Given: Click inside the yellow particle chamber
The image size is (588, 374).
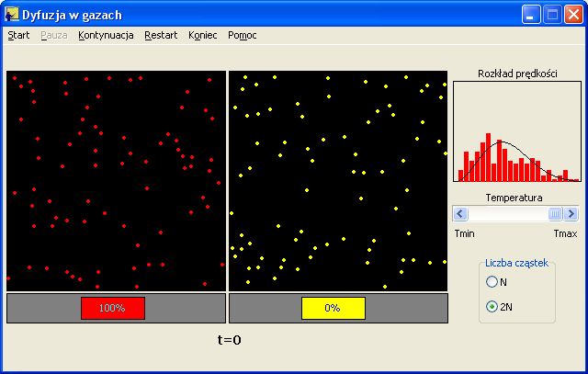Looking at the screenshot, I should tap(337, 181).
